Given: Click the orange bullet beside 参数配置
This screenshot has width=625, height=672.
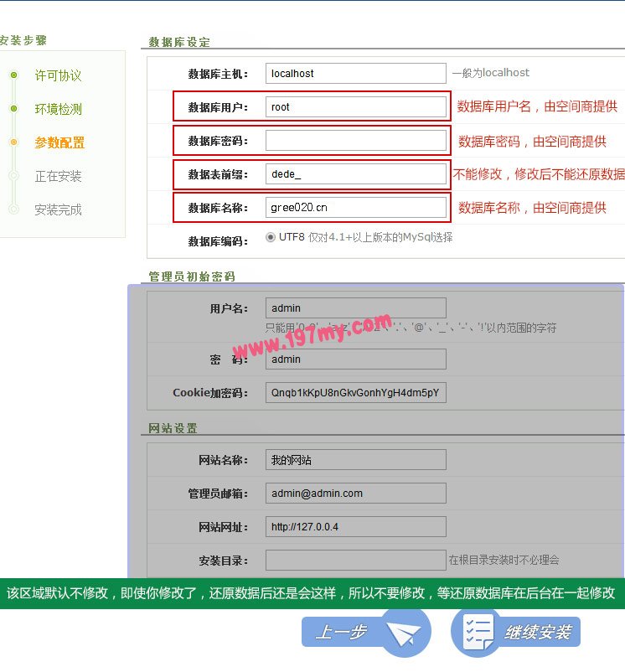Looking at the screenshot, I should click(x=14, y=142).
